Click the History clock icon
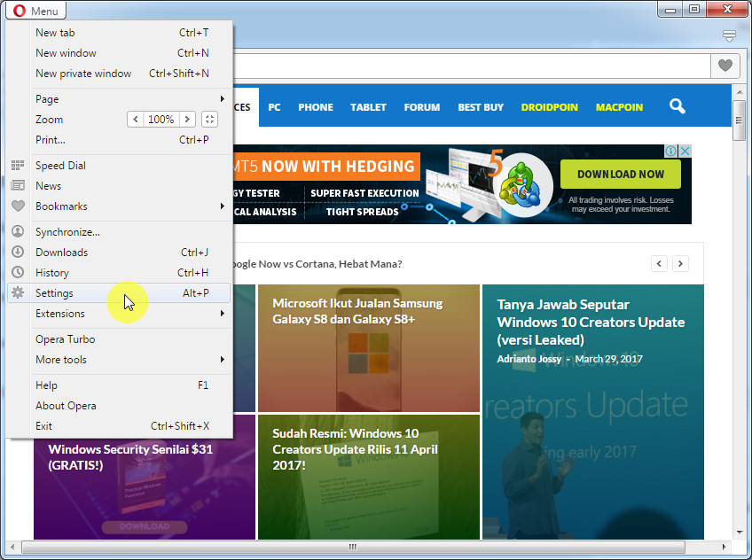The height and width of the screenshot is (560, 752). pyautogui.click(x=18, y=272)
